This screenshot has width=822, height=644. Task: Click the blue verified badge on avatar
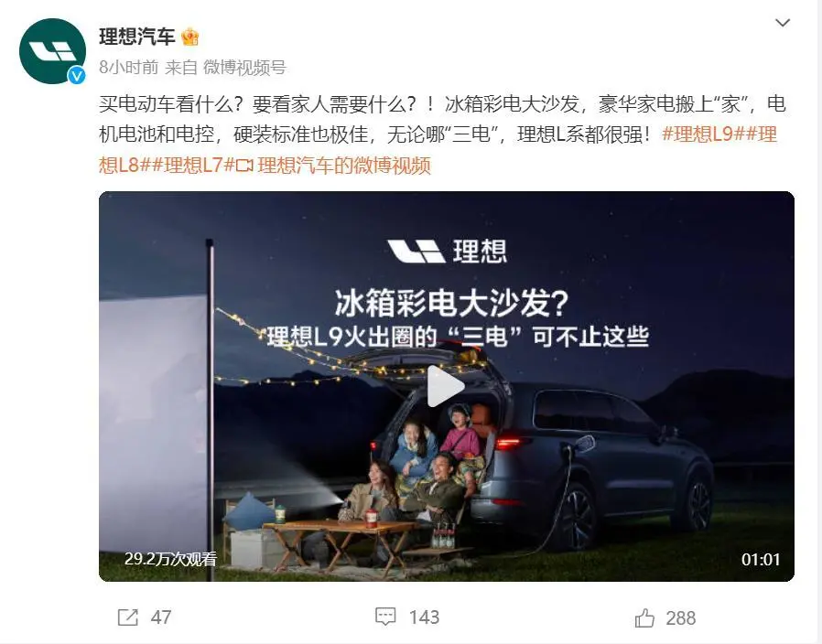tap(77, 76)
